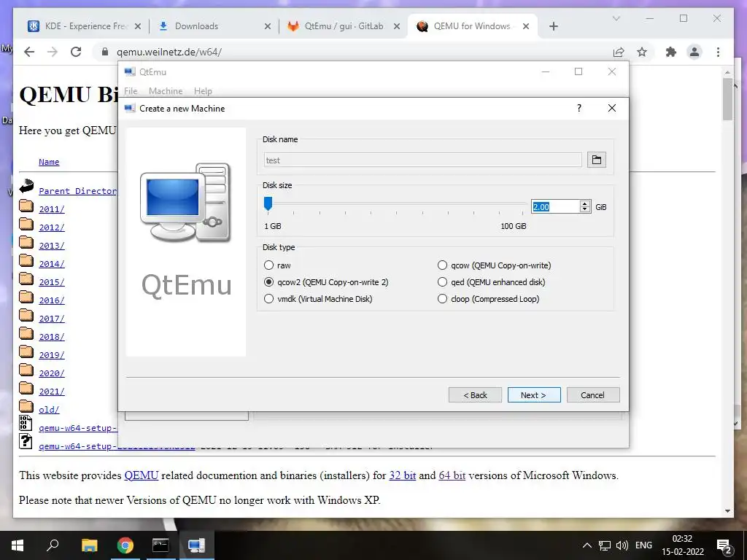The width and height of the screenshot is (747, 560).
Task: Close the QtEmu GitLab tab
Action: point(396,26)
